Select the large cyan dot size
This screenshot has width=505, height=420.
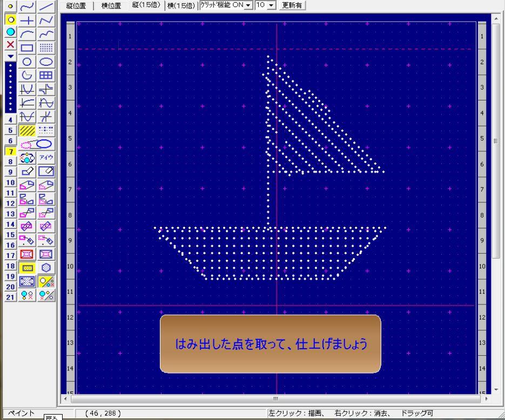pos(10,32)
